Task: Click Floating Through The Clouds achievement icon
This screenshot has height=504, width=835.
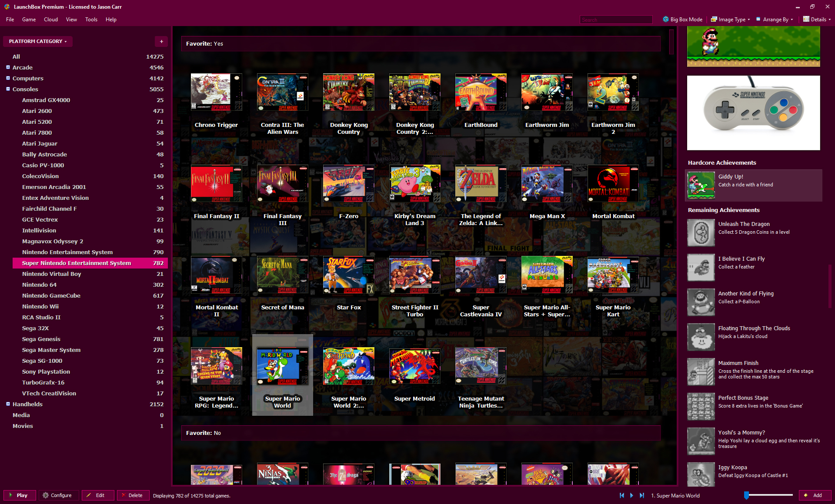Action: 701,337
